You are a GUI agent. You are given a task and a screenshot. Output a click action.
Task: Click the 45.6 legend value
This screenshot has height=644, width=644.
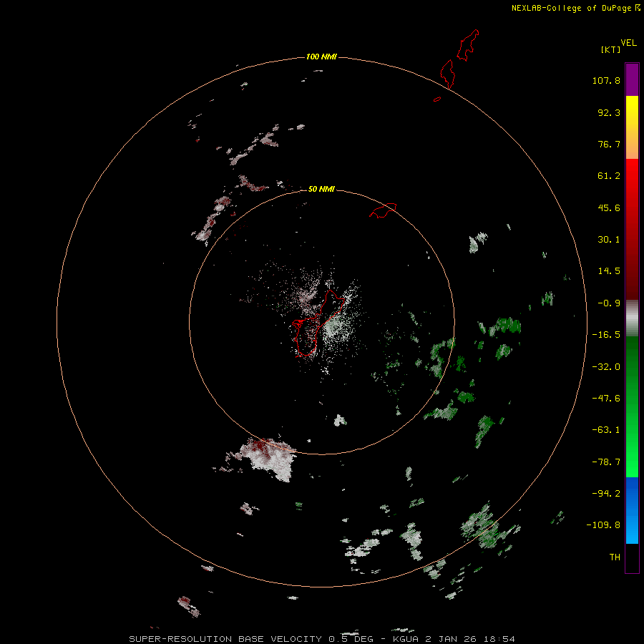coord(609,208)
